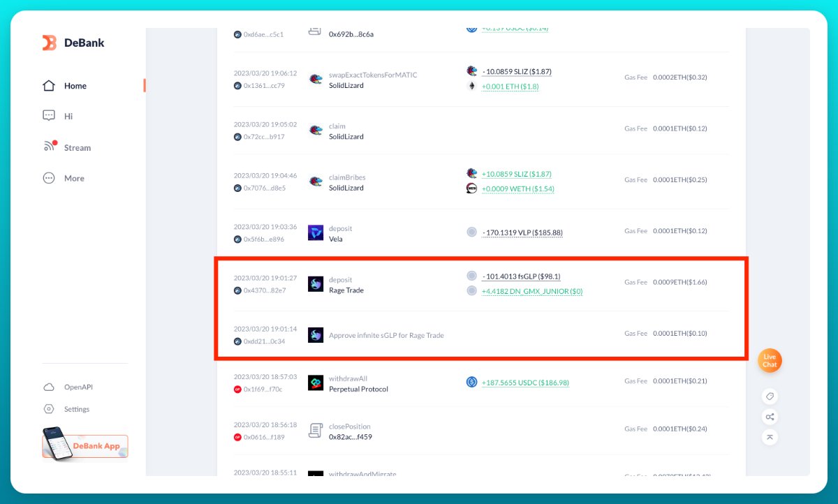Click the More ellipsis icon
This screenshot has height=504, width=838.
pos(49,178)
